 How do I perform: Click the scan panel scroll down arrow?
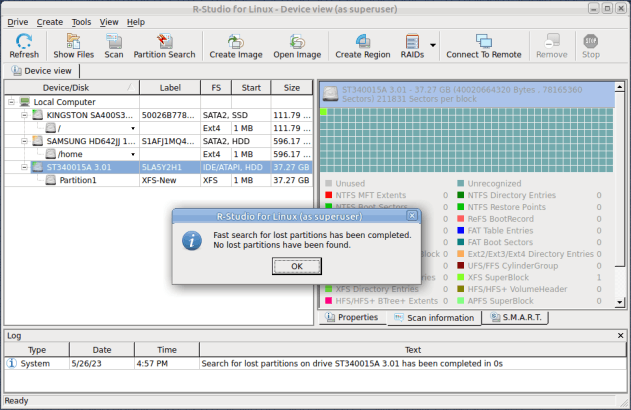620,302
